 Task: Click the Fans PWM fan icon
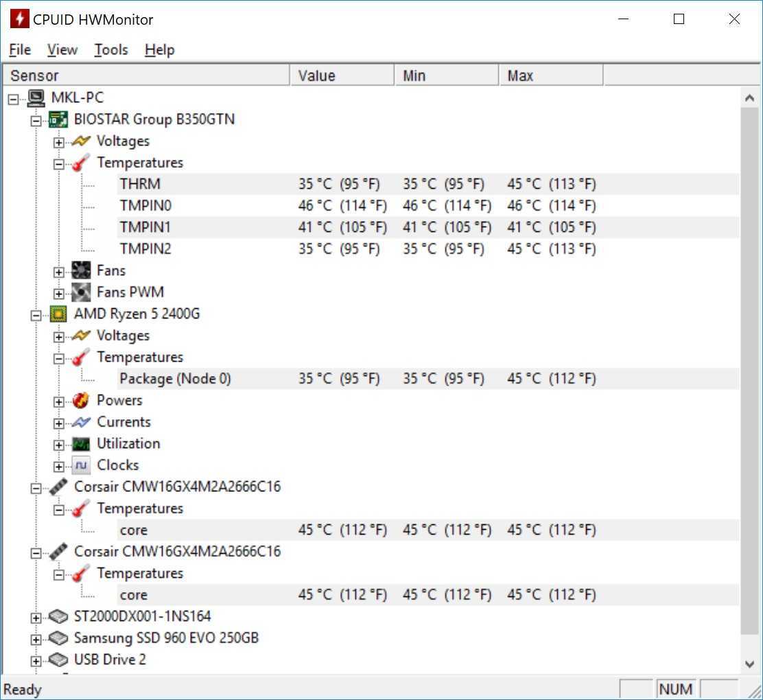[81, 292]
